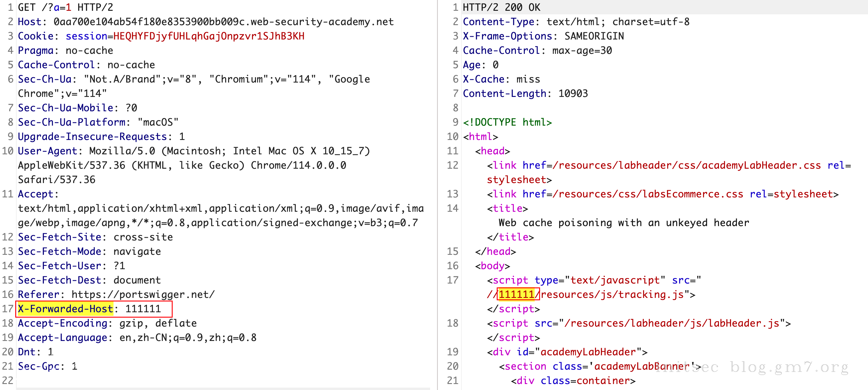Click the Pragma: no-cache request header
This screenshot has width=868, height=390.
click(x=65, y=51)
